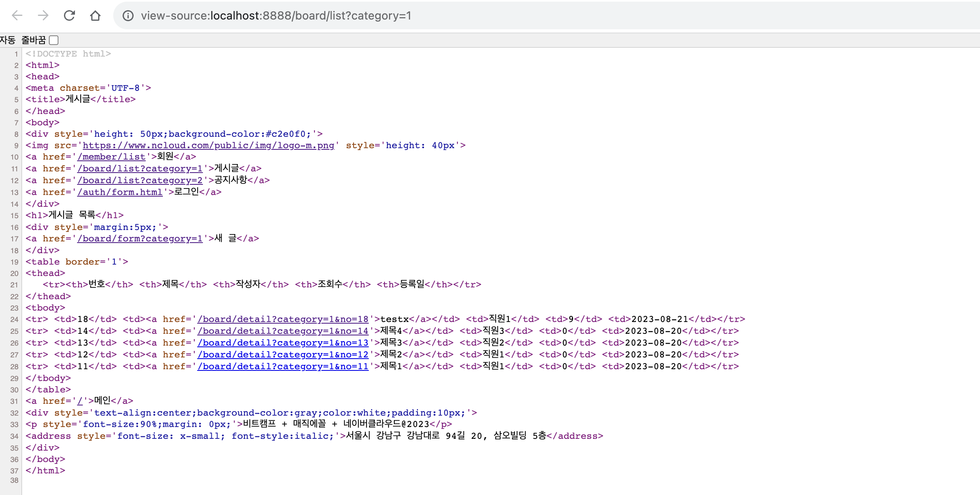Viewport: 980px width, 495px height.
Task: Click the 회원 anchor text
Action: pos(165,157)
